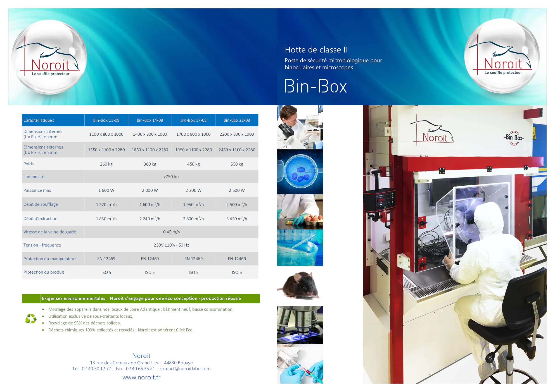Open the scientist with microscope photo

pos(300,127)
